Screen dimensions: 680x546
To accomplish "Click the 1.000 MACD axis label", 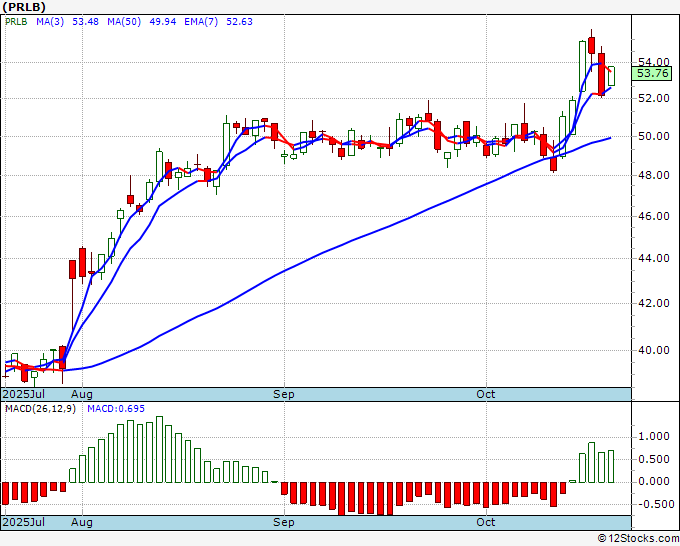I will 653,436.
